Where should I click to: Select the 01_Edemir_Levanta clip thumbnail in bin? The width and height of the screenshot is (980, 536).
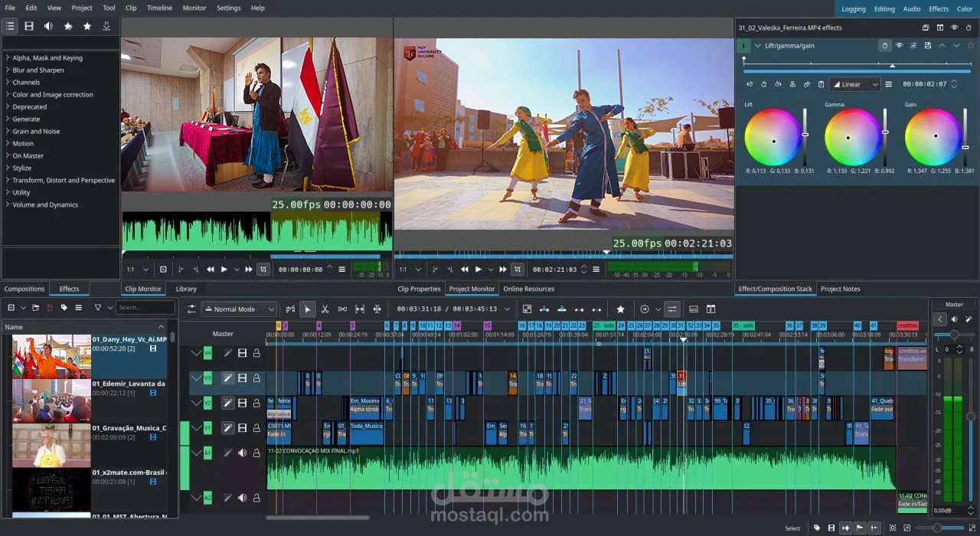[51, 400]
